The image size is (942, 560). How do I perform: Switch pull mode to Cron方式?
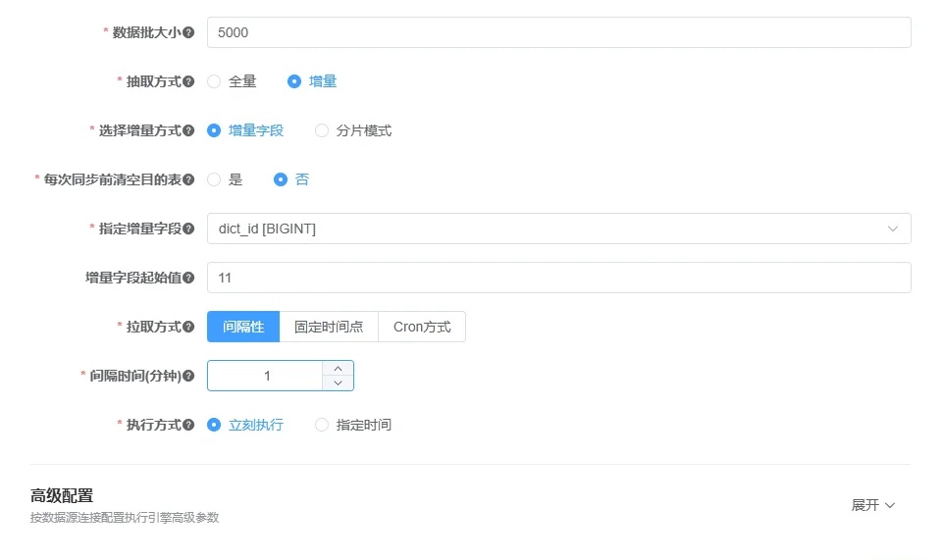(x=422, y=327)
